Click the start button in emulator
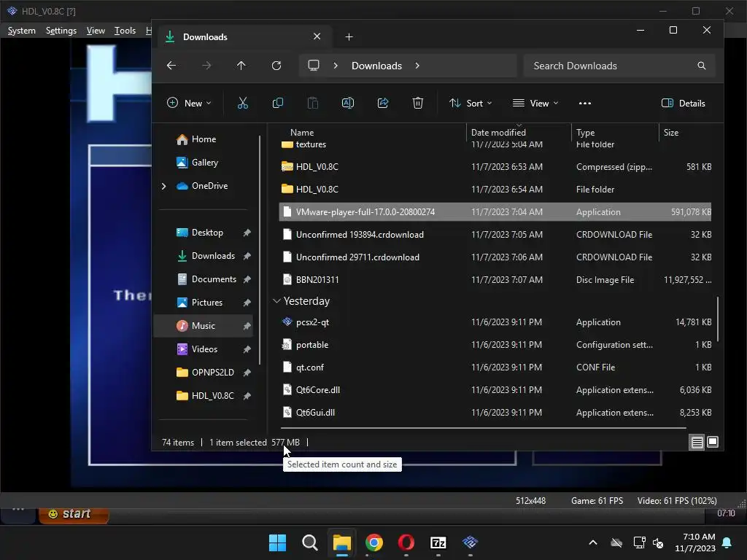Viewport: 747px width, 560px height. pyautogui.click(x=74, y=514)
